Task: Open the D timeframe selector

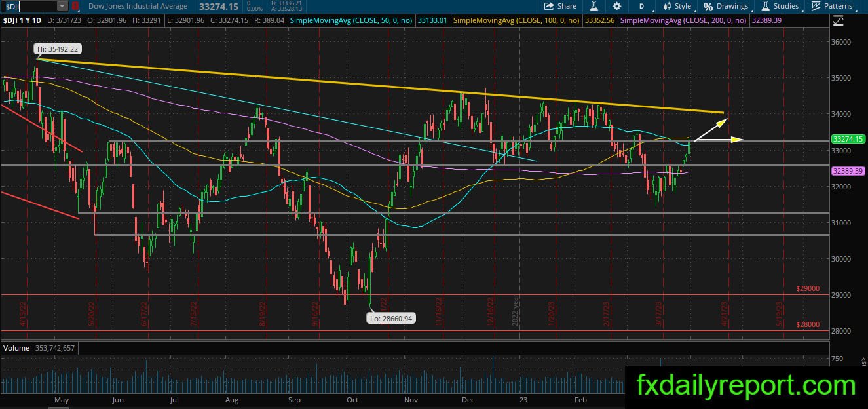Action: (641, 6)
